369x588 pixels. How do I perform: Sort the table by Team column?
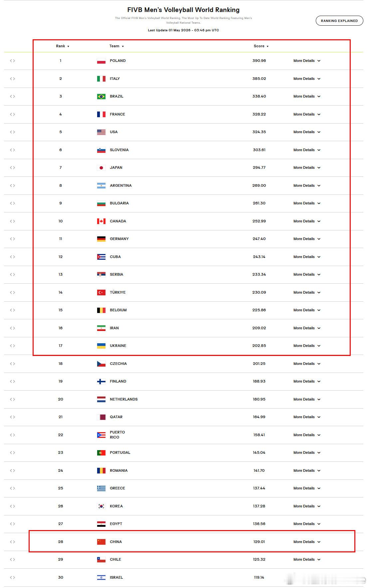(116, 46)
